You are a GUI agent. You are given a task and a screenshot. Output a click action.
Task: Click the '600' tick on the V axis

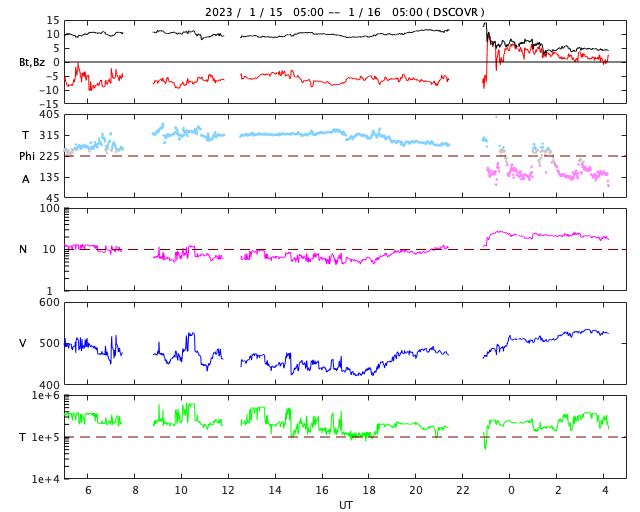click(49, 303)
